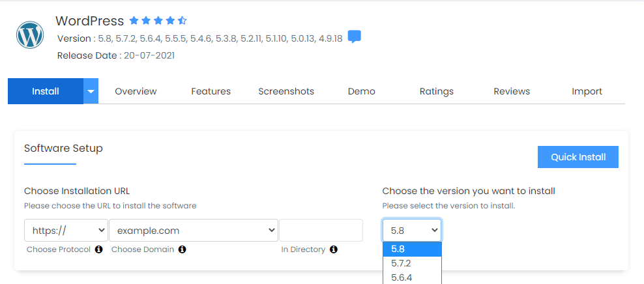This screenshot has height=284, width=644.
Task: Click 'Choose the version you want to install' label
Action: coord(469,191)
